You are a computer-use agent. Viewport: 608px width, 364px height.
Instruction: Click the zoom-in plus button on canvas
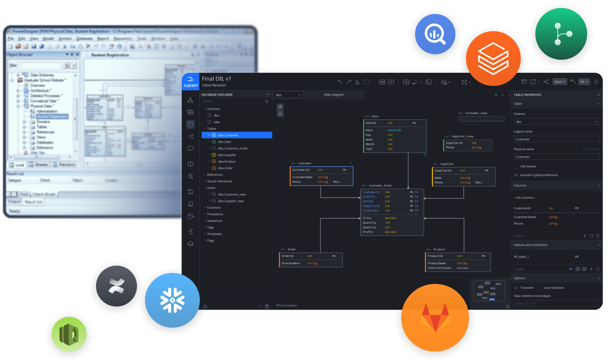click(280, 107)
